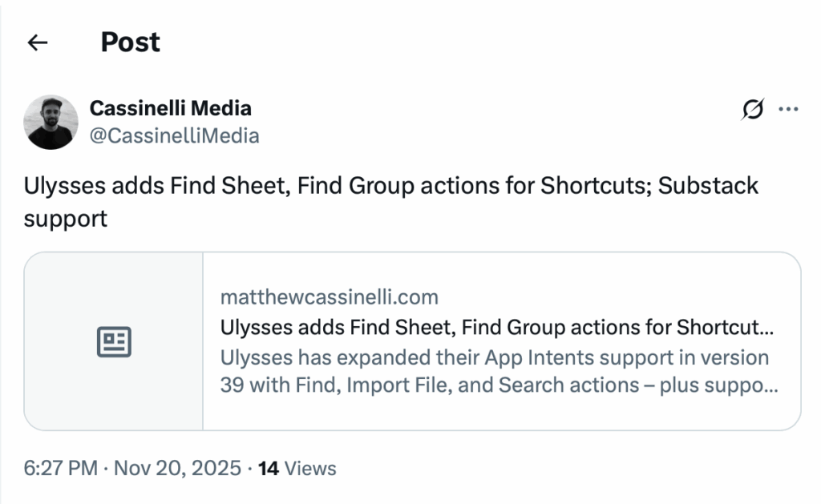Viewport: 821px width, 504px height.
Task: Click the word support ending the post
Action: point(66,218)
